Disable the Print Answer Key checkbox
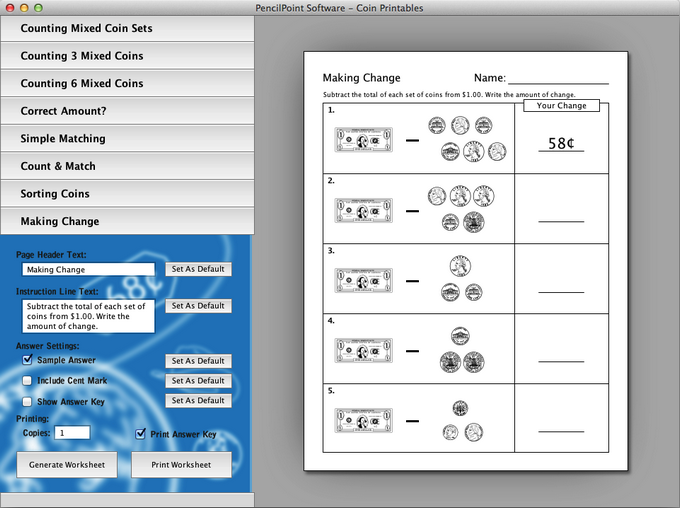Image resolution: width=680 pixels, height=508 pixels. coord(141,434)
